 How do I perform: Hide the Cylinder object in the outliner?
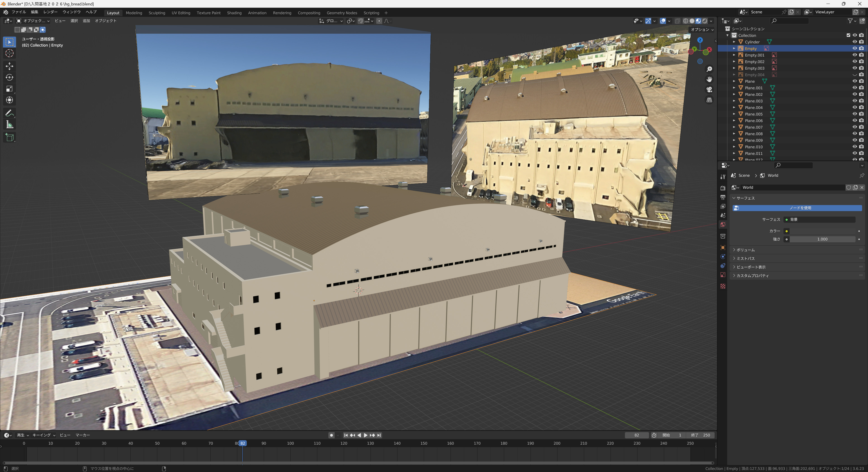(x=854, y=42)
